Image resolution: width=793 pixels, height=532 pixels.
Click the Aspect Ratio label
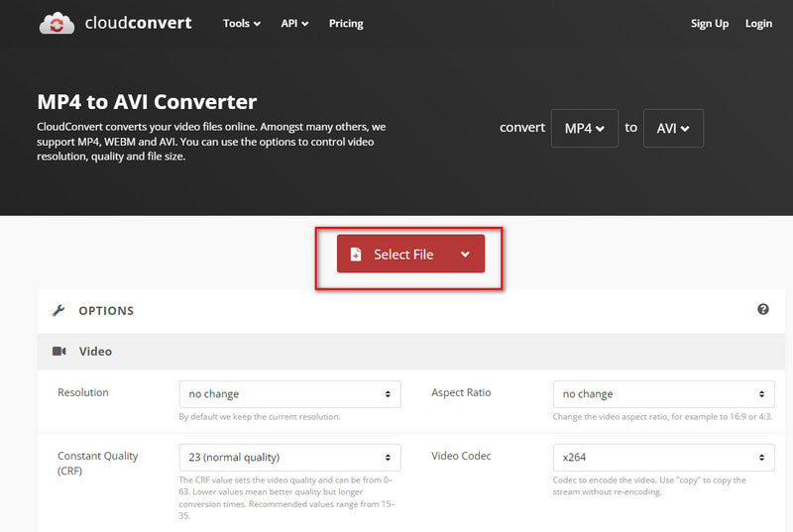click(x=461, y=392)
